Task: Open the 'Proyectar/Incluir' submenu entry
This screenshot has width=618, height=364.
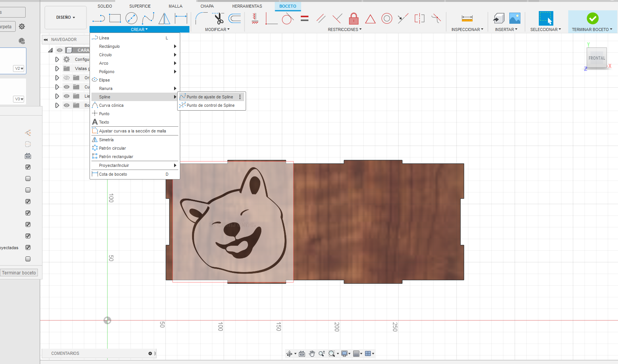Action: (135, 165)
